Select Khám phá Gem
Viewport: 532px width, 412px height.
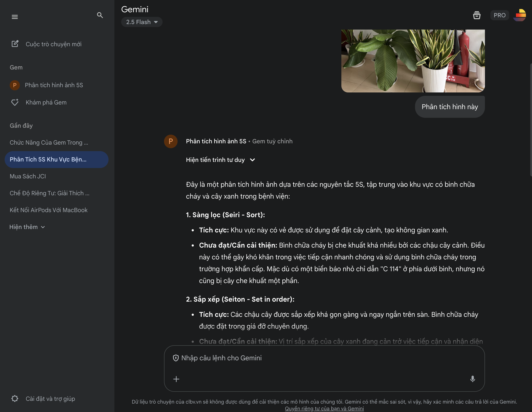[46, 102]
